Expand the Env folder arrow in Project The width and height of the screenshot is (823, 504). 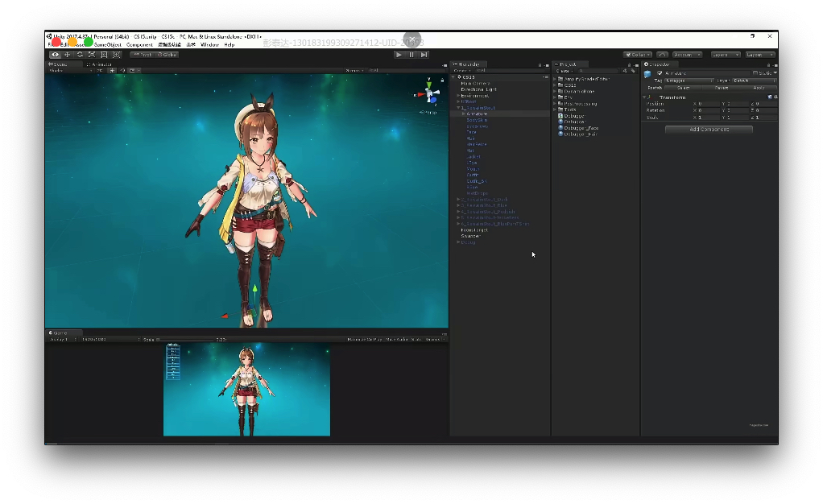tap(555, 97)
